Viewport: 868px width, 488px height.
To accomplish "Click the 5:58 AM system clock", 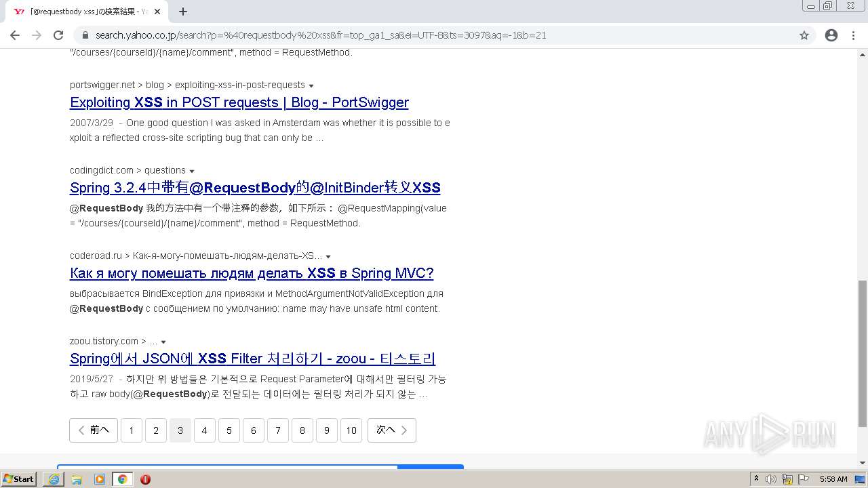I will (833, 479).
